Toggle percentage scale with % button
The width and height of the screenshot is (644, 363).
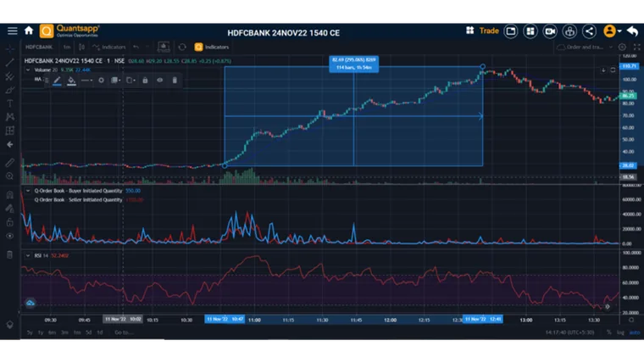(608, 332)
